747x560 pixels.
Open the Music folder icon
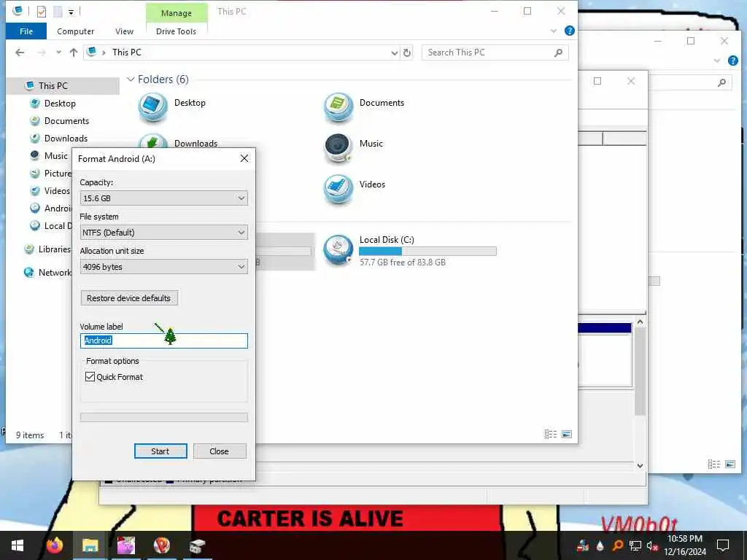(x=338, y=148)
